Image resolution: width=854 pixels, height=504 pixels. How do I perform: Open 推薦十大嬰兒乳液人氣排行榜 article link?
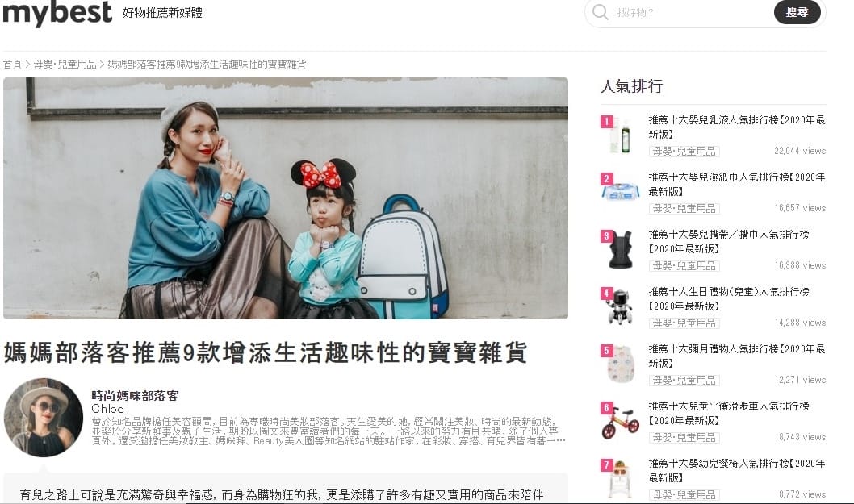coord(736,127)
